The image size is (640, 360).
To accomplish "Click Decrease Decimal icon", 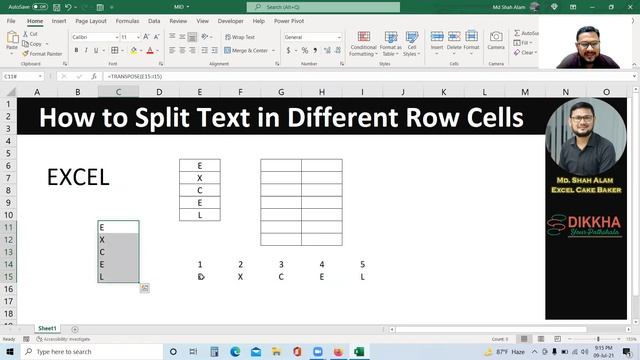I will pos(338,50).
